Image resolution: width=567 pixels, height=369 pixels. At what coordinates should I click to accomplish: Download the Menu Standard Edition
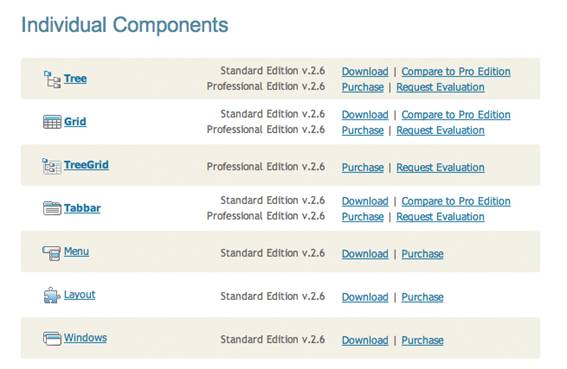coord(365,254)
